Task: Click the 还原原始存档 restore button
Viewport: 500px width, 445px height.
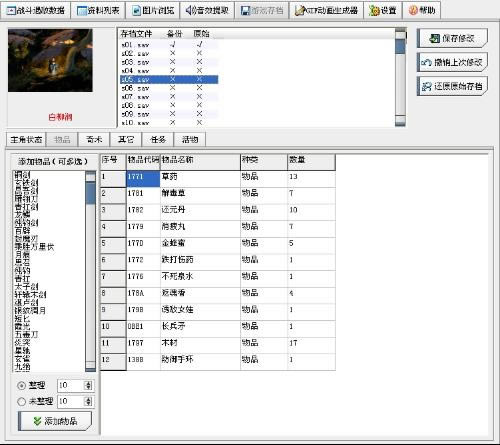Action: (452, 86)
